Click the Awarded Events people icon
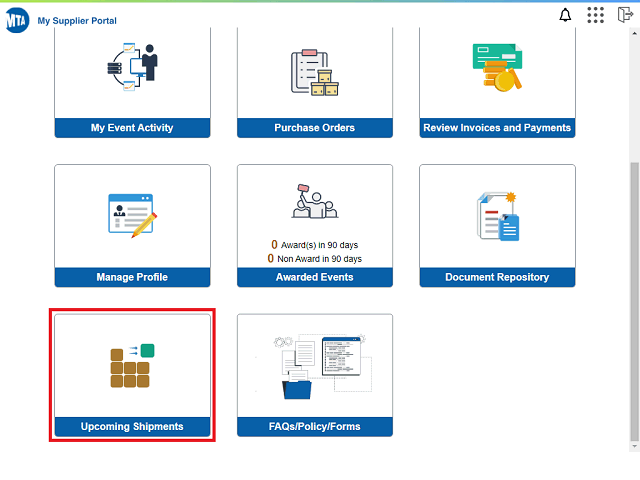The height and width of the screenshot is (480, 640). [315, 201]
